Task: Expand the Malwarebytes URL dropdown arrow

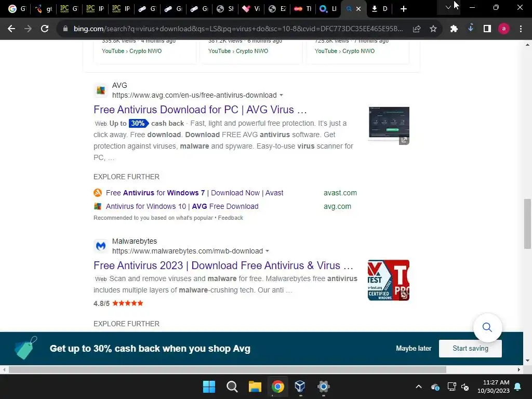Action: (x=268, y=251)
